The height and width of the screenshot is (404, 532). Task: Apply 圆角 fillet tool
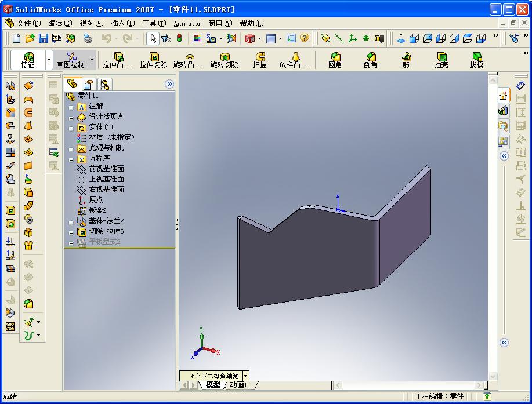coord(335,60)
